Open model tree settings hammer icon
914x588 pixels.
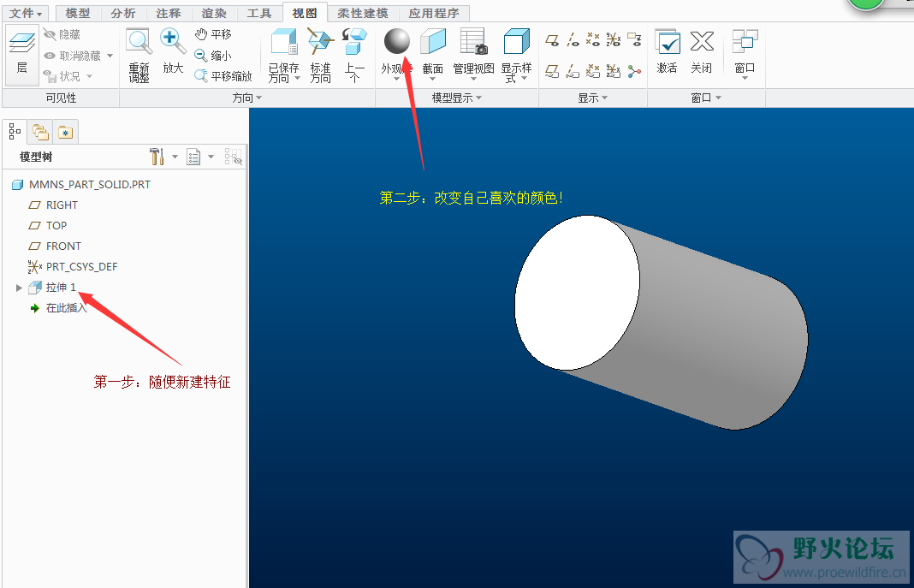pos(157,156)
